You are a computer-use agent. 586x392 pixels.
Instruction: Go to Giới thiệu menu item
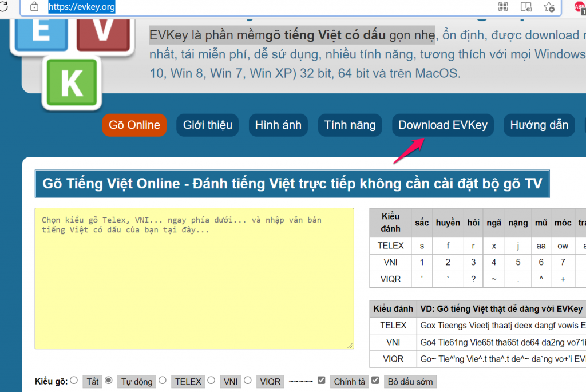tap(208, 125)
